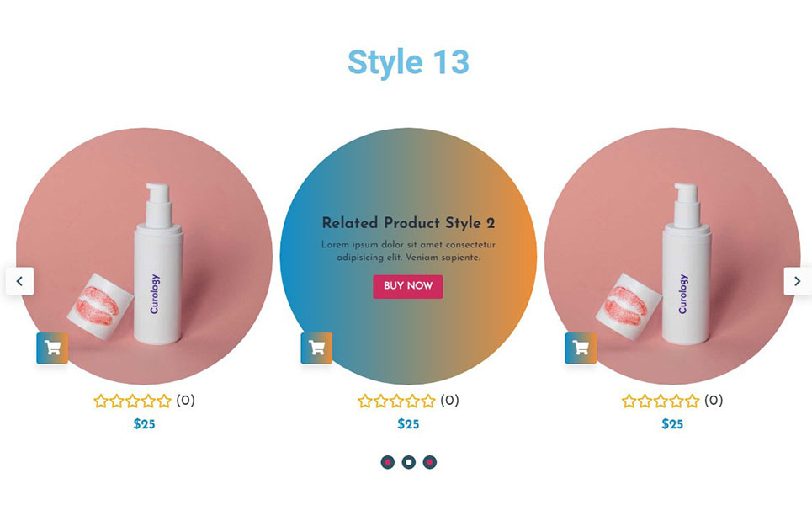The height and width of the screenshot is (505, 812).
Task: Click the BUY NOW button
Action: coord(408,286)
